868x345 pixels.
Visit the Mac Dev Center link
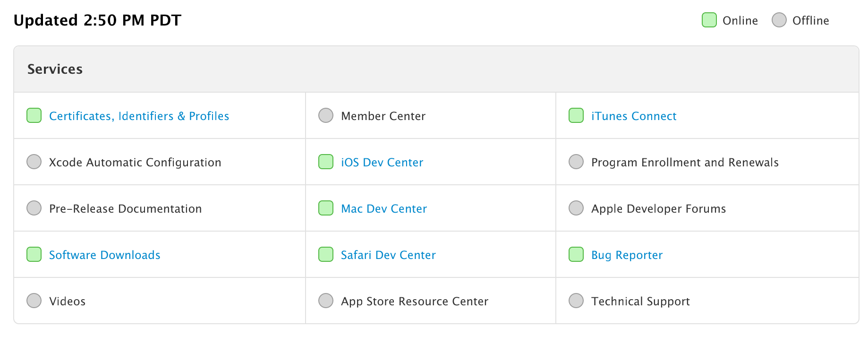click(383, 209)
